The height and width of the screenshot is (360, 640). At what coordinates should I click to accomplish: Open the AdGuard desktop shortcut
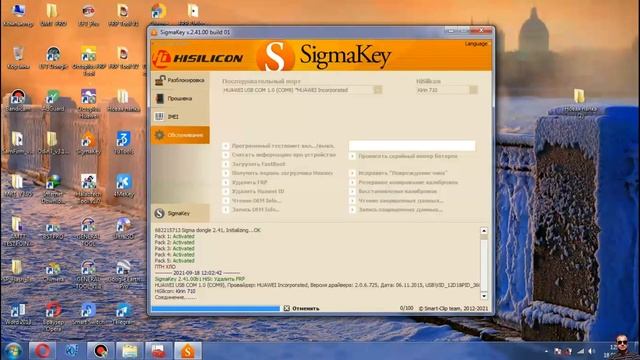(53, 100)
